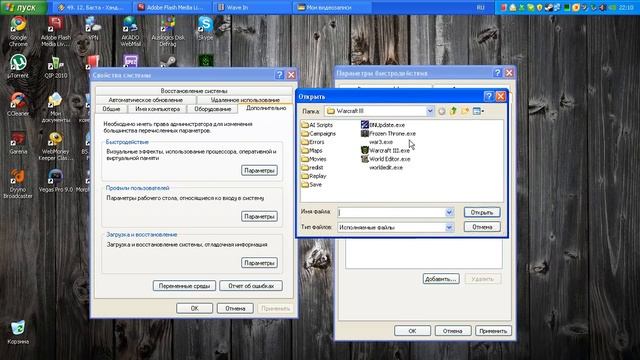Click Отмена in Свойства системы window
The height and width of the screenshot is (360, 640).
pyautogui.click(x=235, y=308)
